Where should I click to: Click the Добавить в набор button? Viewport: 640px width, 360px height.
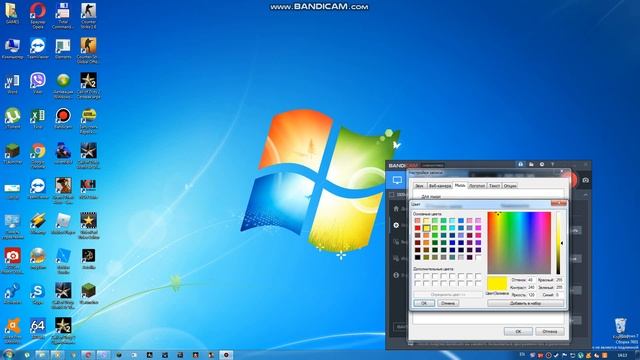tap(525, 303)
